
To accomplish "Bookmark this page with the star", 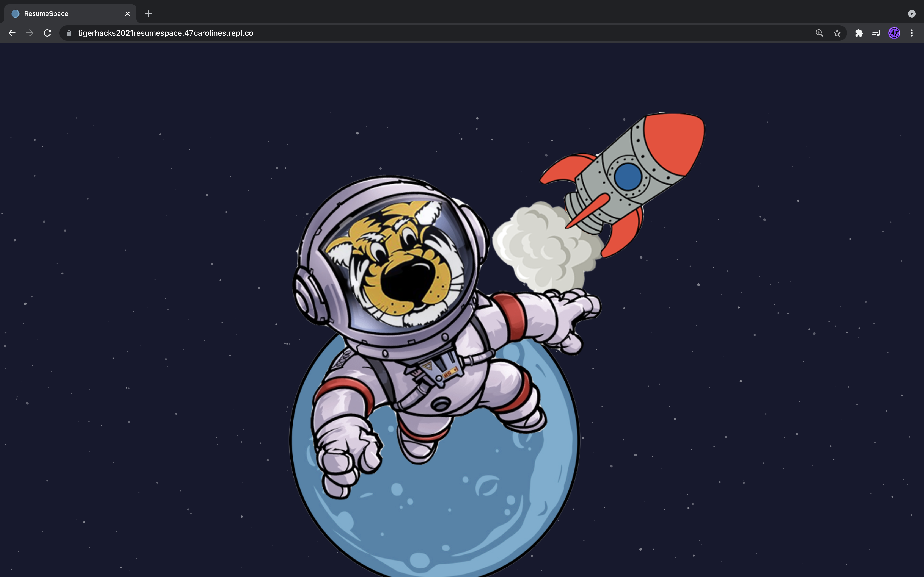I will coord(837,33).
